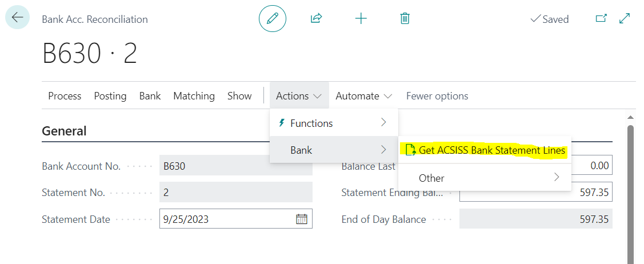The width and height of the screenshot is (644, 264).
Task: Click the share icon
Action: click(316, 18)
